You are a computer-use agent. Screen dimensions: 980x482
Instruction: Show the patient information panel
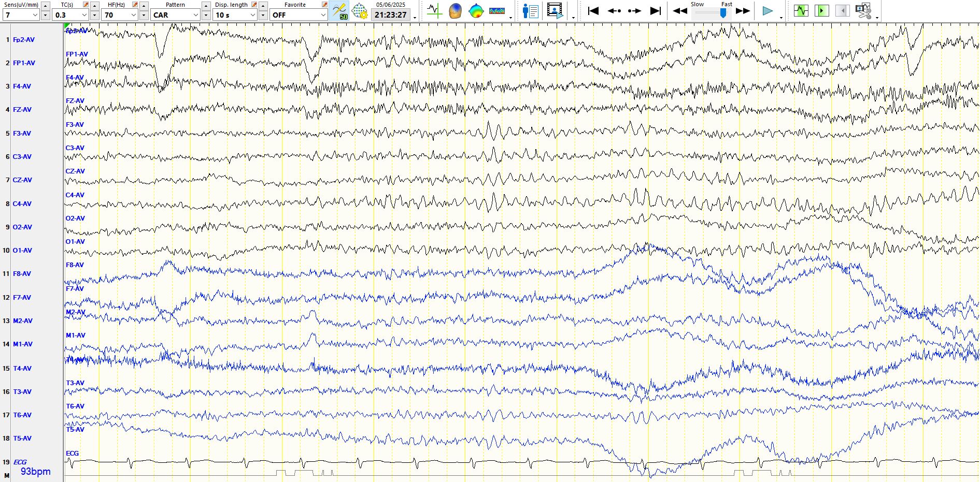click(x=530, y=11)
